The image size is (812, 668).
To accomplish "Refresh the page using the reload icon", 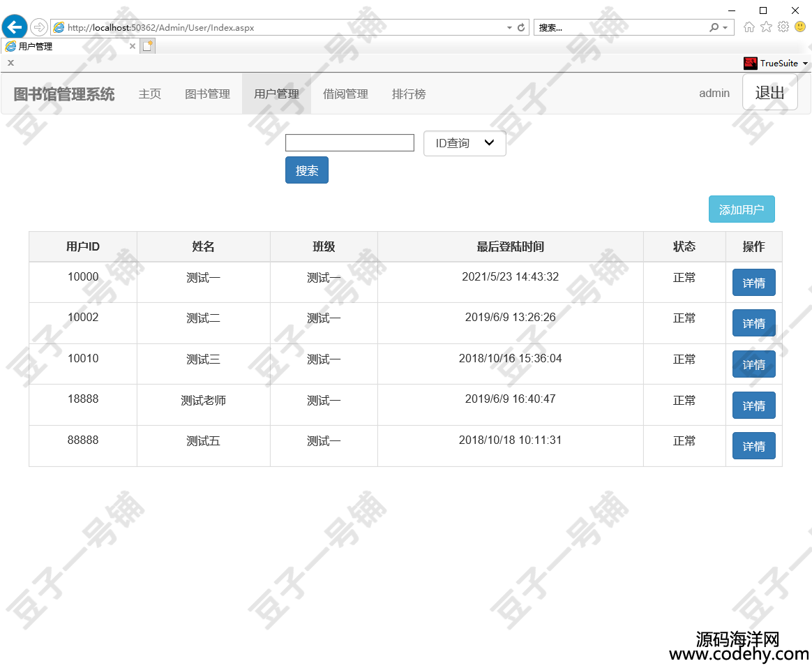I will point(520,28).
